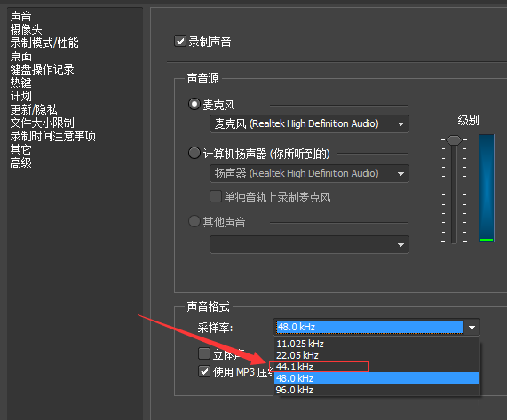Open the 麦克风 device dropdown

310,123
